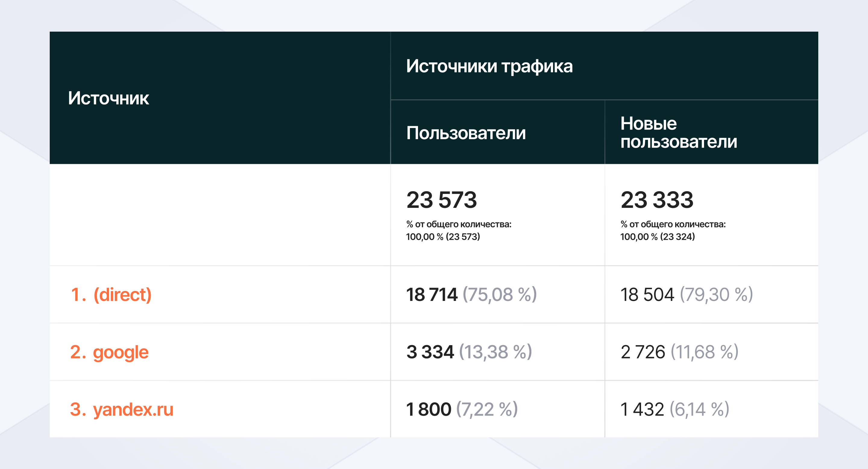This screenshot has width=868, height=469.
Task: Select total users value 23 573
Action: click(442, 200)
